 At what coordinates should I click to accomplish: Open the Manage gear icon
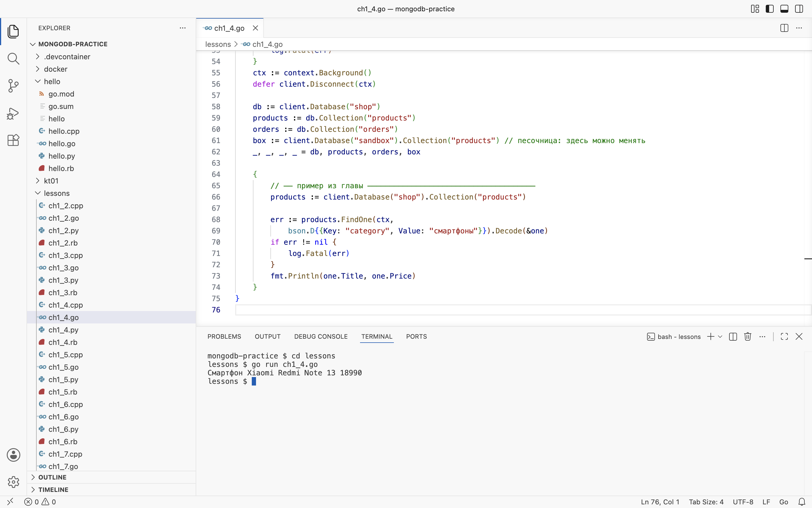coord(14,482)
